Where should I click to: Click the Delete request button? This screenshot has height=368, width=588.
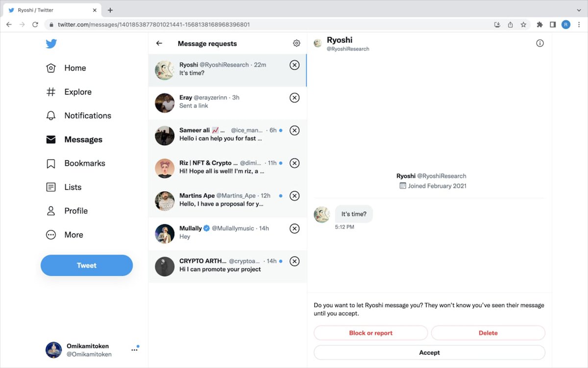488,333
